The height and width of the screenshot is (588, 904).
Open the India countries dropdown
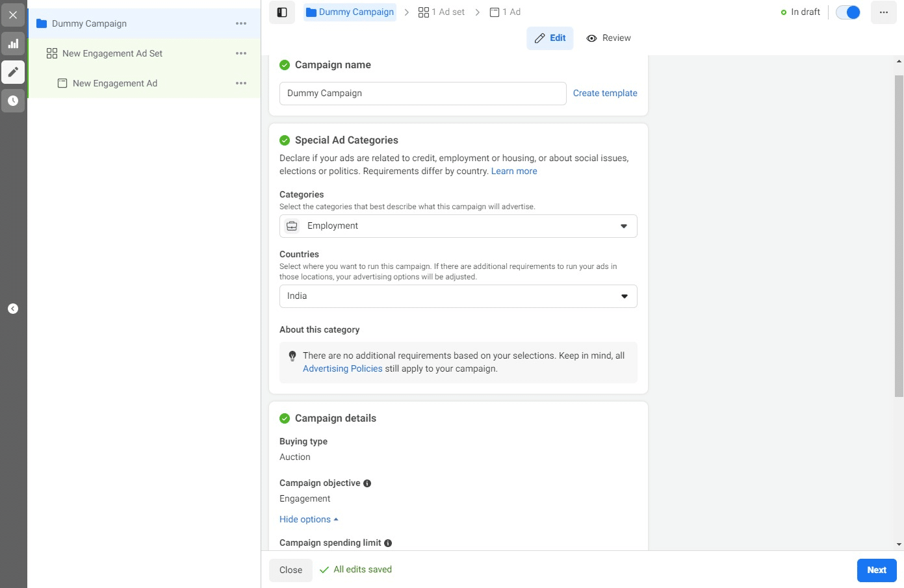(x=458, y=296)
